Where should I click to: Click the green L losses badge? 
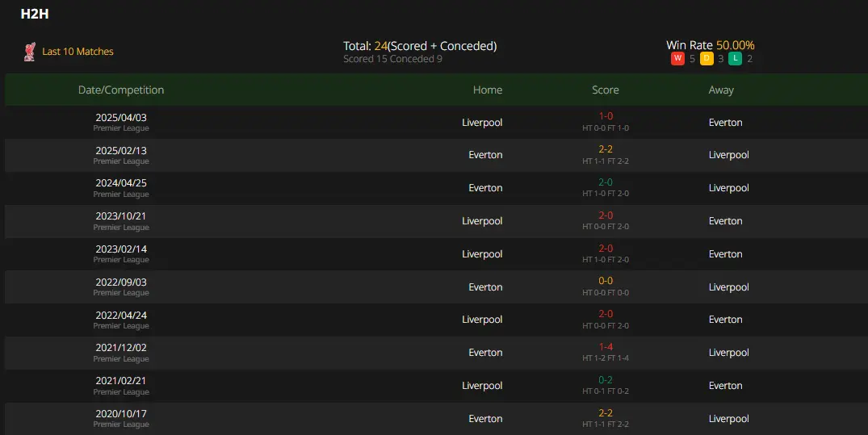pos(735,58)
